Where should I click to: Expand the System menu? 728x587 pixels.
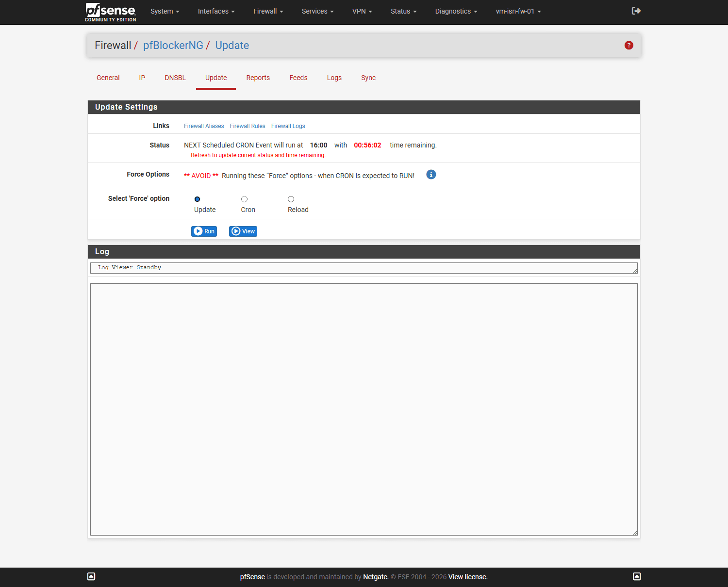click(165, 11)
